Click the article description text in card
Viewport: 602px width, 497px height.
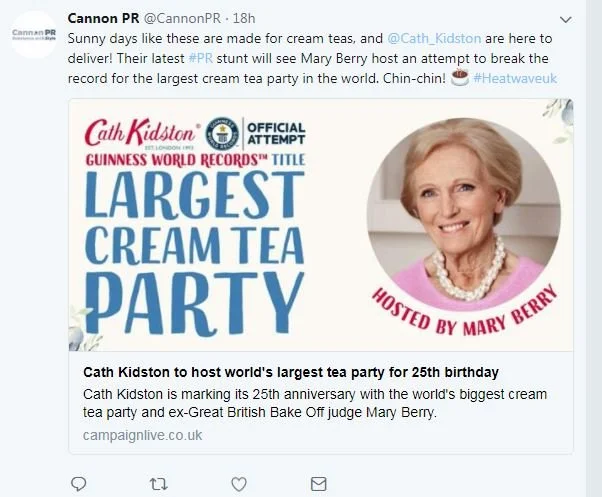[x=315, y=403]
